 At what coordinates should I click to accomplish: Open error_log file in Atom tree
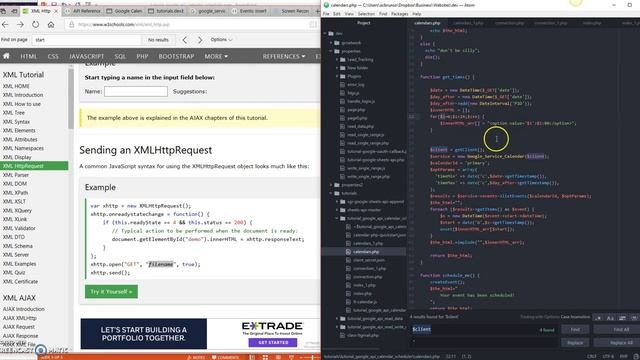tap(356, 85)
